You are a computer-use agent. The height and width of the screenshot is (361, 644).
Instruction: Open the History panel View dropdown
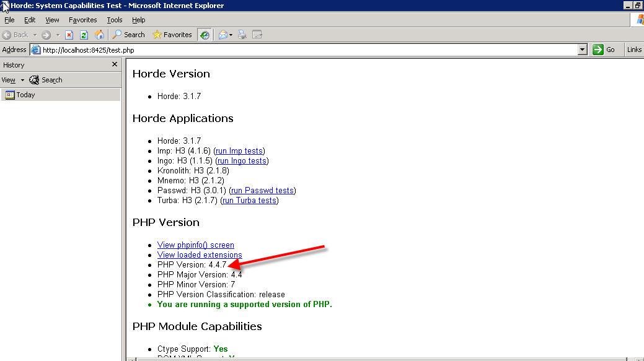[12, 80]
